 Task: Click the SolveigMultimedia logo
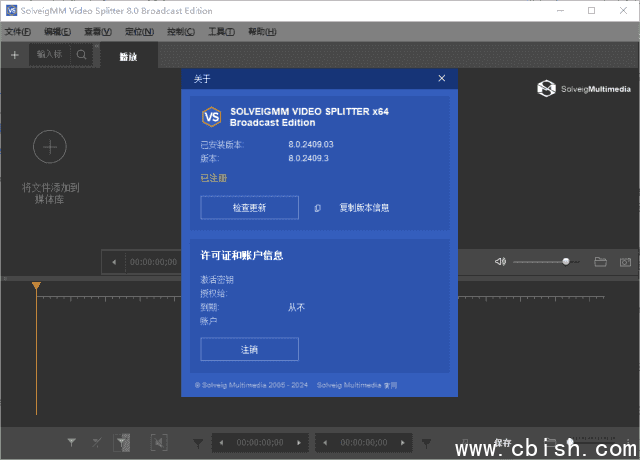click(584, 89)
